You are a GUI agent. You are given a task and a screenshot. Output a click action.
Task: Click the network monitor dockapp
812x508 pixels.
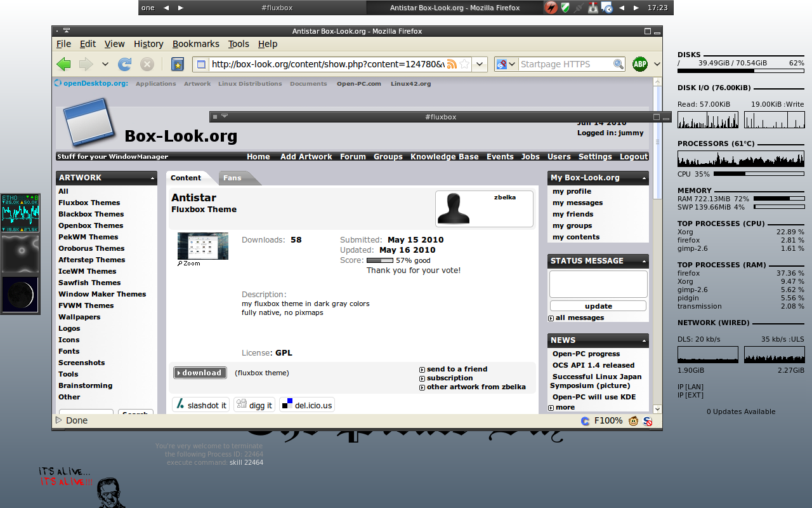click(x=20, y=213)
